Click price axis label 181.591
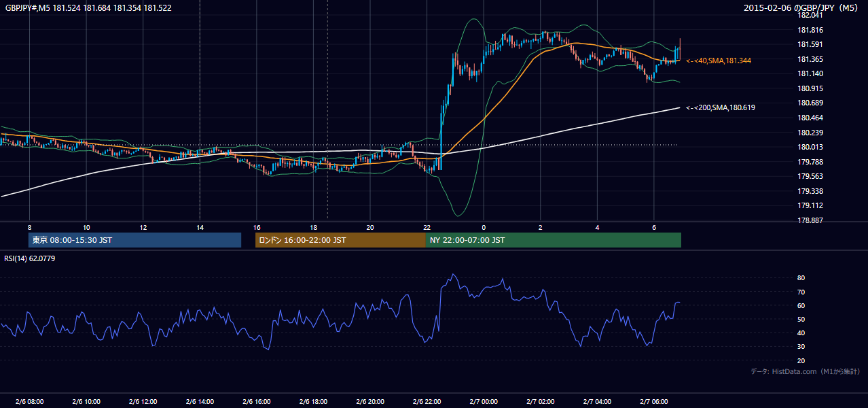This screenshot has width=868, height=408. 809,44
